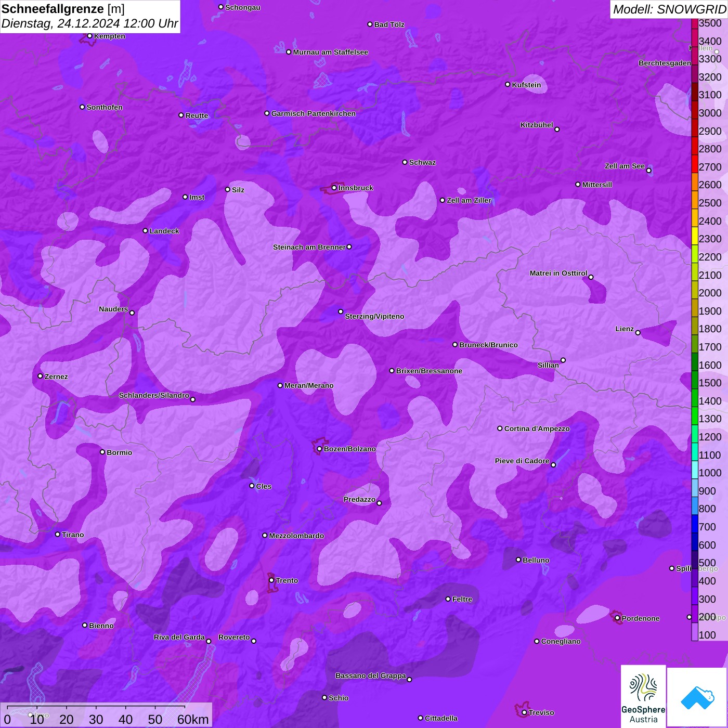Pick the 100 m light purple legend color
Image resolution: width=728 pixels, height=728 pixels.
click(695, 631)
